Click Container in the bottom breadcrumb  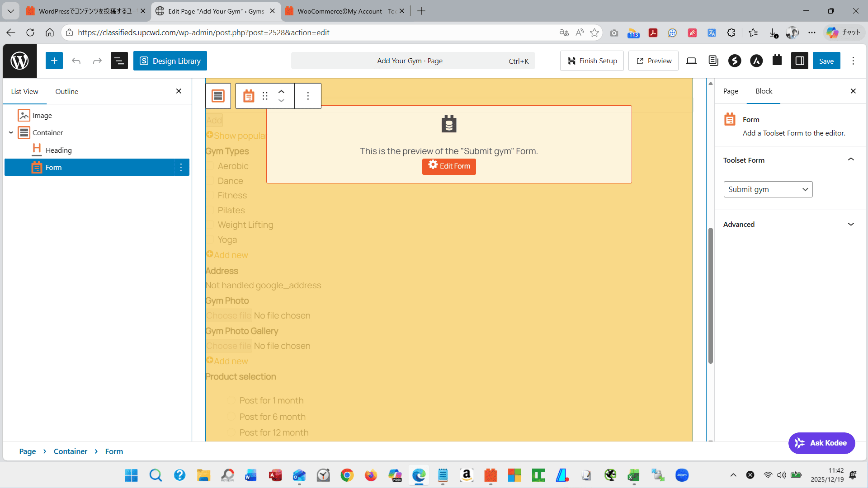pyautogui.click(x=71, y=451)
